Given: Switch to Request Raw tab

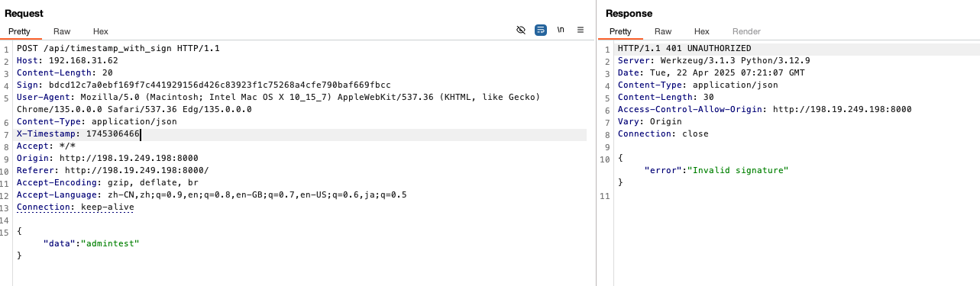Looking at the screenshot, I should (x=62, y=31).
